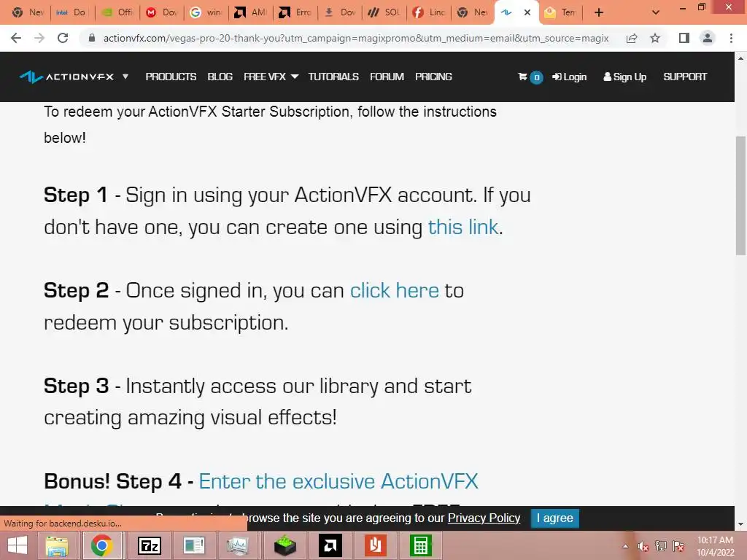Switch to the 'SOL' tab
The image size is (747, 560).
click(x=385, y=12)
